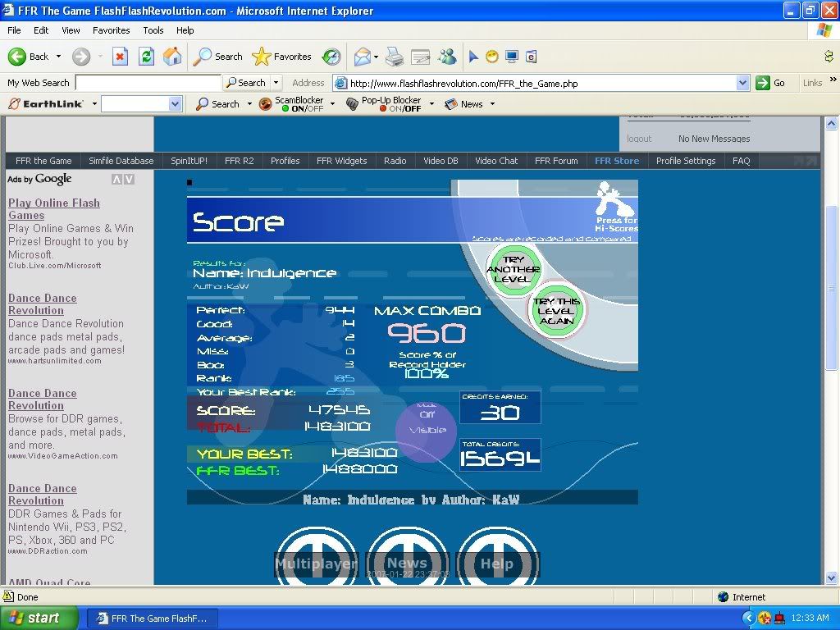
Task: Open the Tools menu
Action: [153, 30]
